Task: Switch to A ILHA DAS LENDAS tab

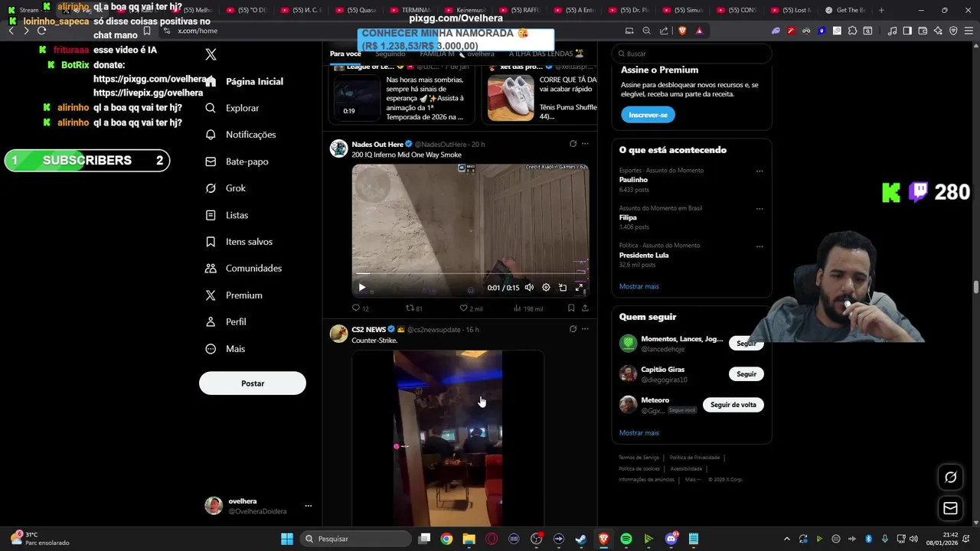Action: pyautogui.click(x=547, y=54)
